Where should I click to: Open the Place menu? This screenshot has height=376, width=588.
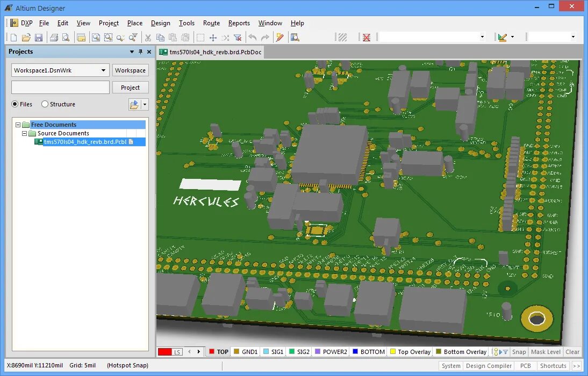134,23
